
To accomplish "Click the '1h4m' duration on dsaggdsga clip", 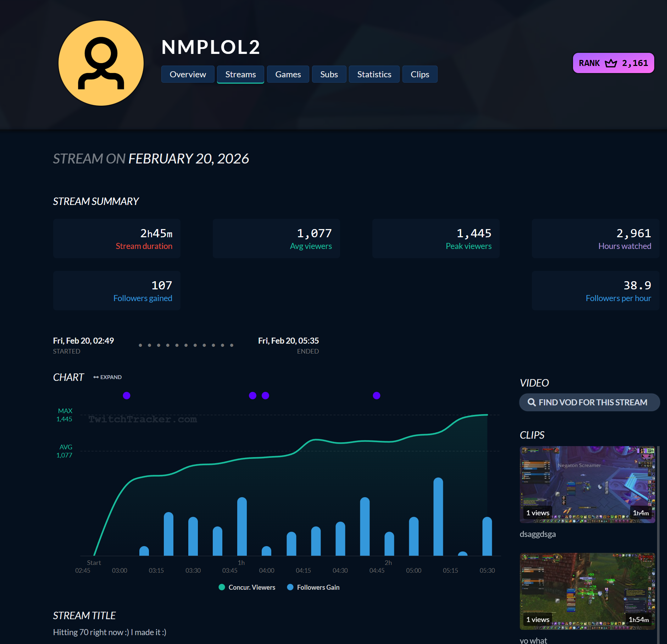I will pos(641,513).
